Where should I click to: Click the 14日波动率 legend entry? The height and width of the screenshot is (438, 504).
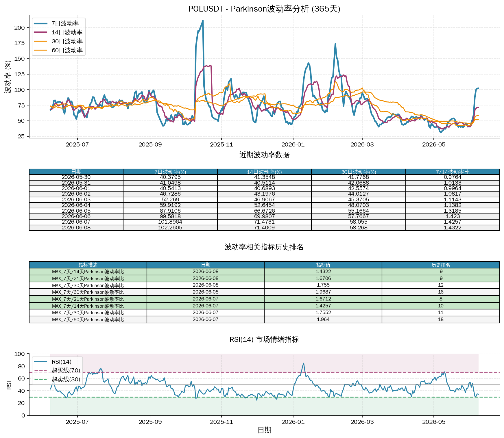(58, 32)
